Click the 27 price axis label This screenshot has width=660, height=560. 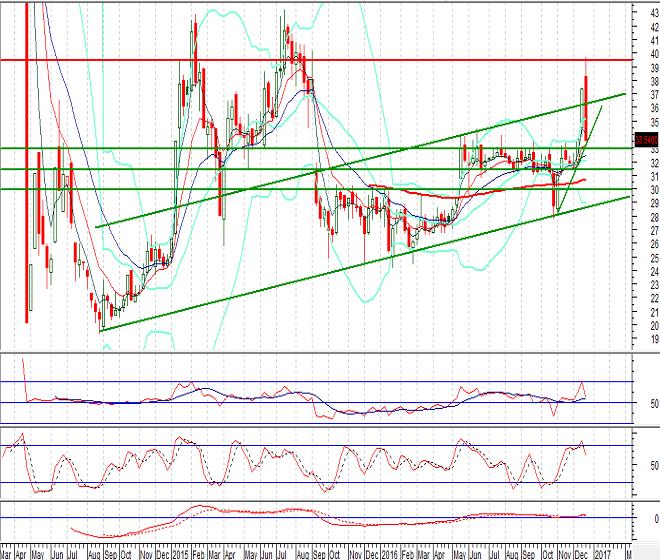pyautogui.click(x=655, y=231)
